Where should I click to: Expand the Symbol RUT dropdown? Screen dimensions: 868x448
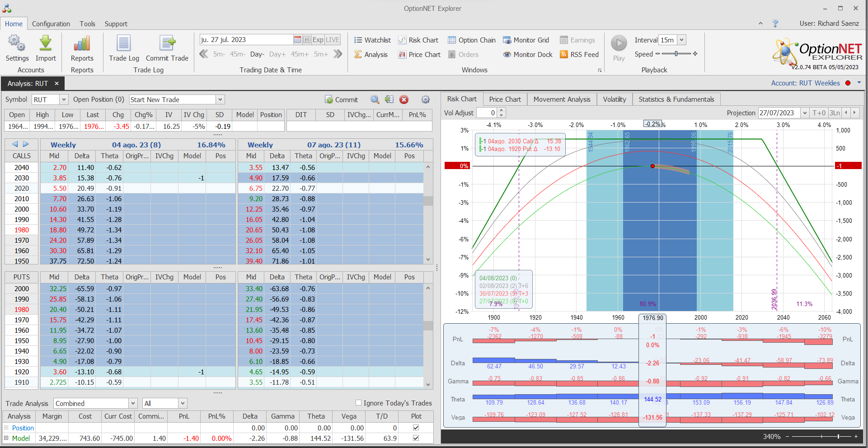point(64,99)
